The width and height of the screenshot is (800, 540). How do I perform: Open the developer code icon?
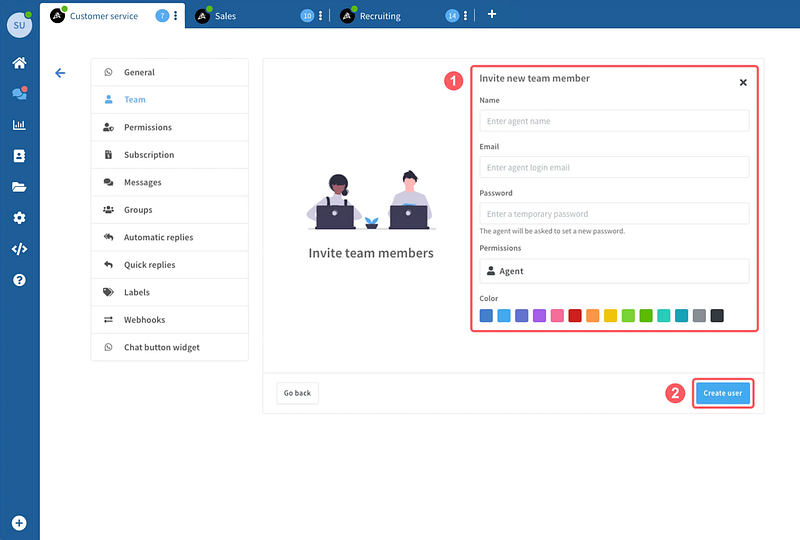(19, 249)
